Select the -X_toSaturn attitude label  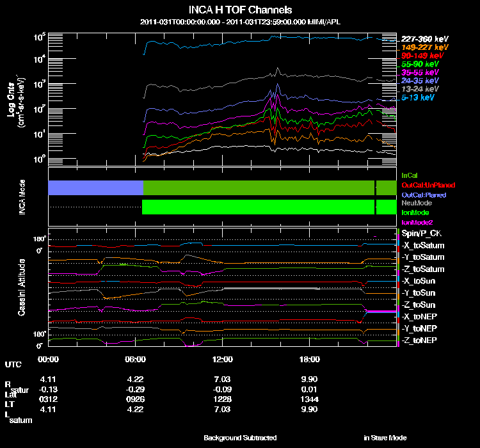pos(423,245)
